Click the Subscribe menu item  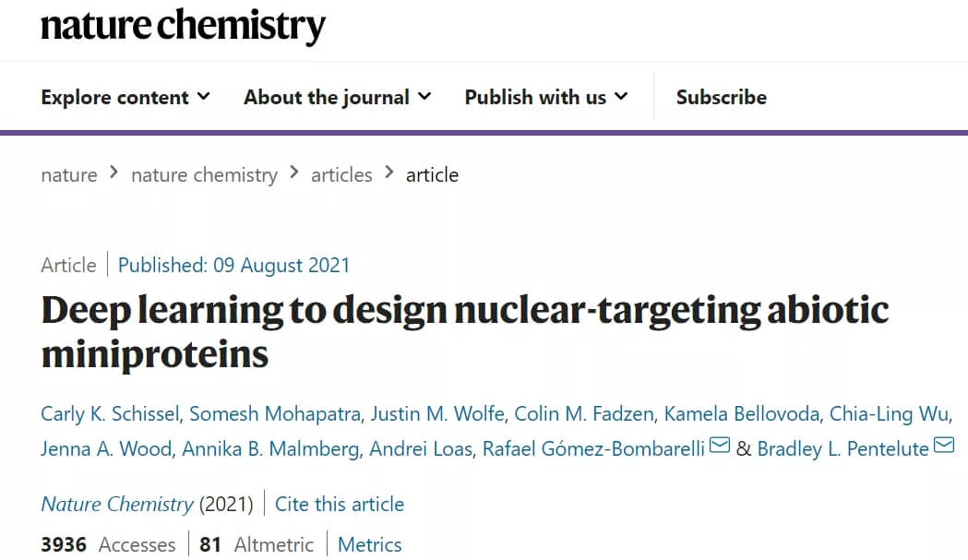pyautogui.click(x=721, y=97)
